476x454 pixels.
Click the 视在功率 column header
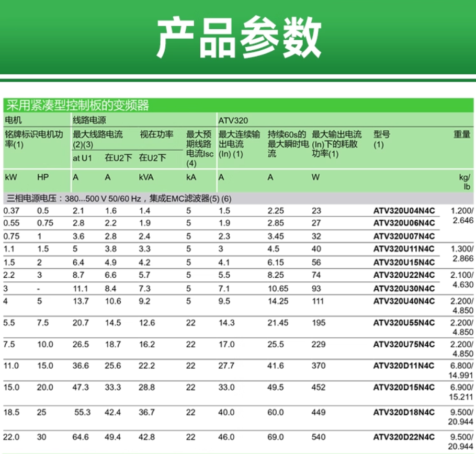pyautogui.click(x=156, y=134)
